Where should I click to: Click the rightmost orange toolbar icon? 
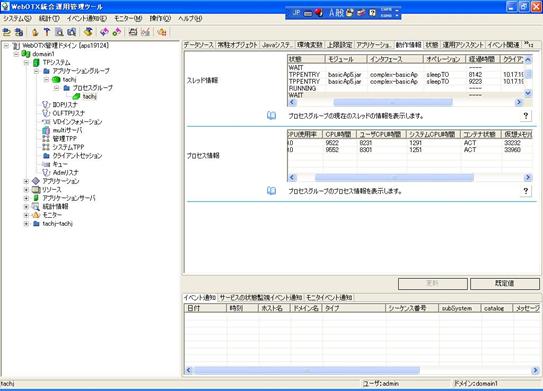click(x=162, y=32)
